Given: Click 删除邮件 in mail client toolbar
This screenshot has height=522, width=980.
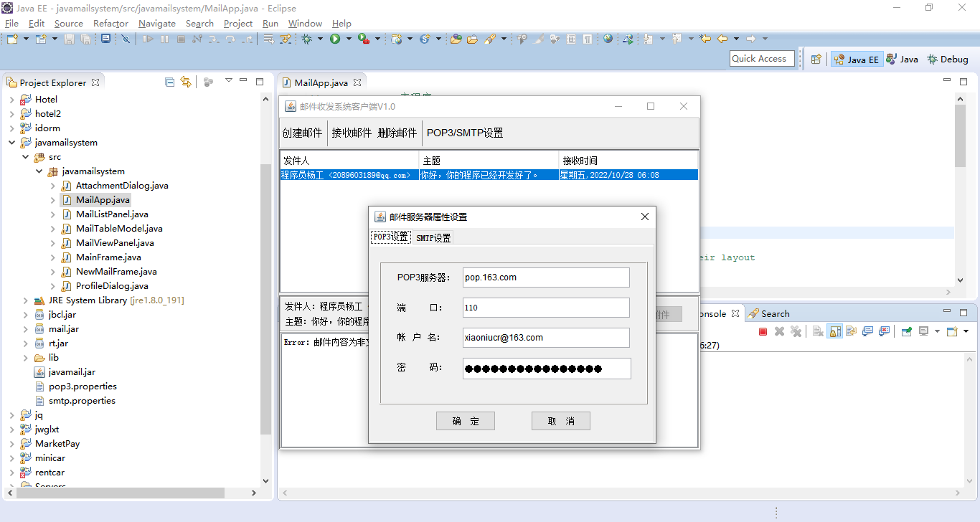Looking at the screenshot, I should point(397,133).
